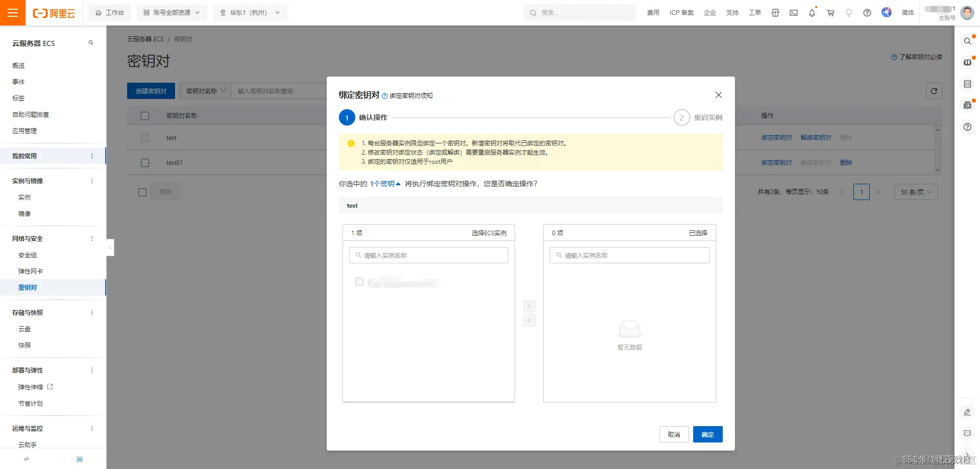Image resolution: width=980 pixels, height=469 pixels.
Task: Collapse the left sidebar with the handle
Action: [110, 248]
